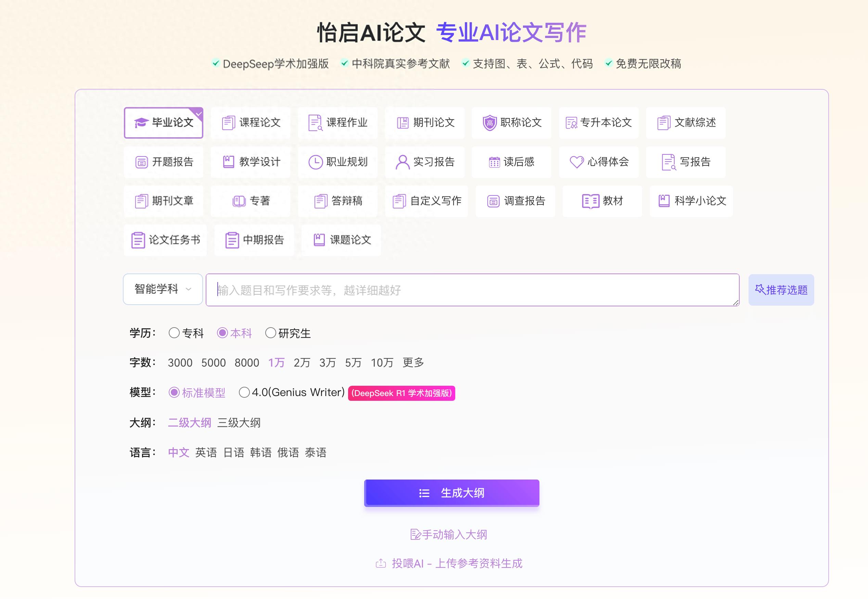This screenshot has height=599, width=868.
Task: Click the calendar icon for 读后感
Action: [494, 162]
